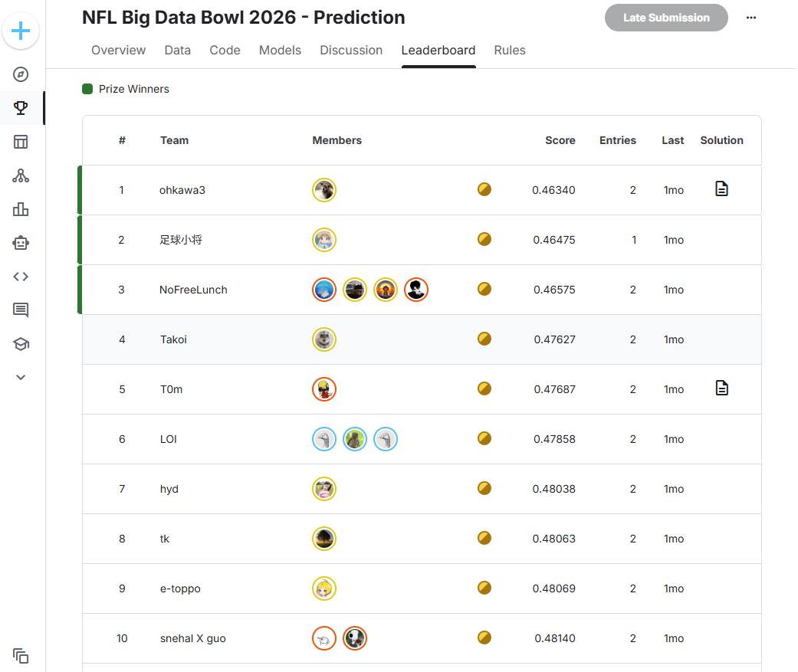This screenshot has height=672, width=798.
Task: View T0m's solution writeup document
Action: [x=721, y=388]
